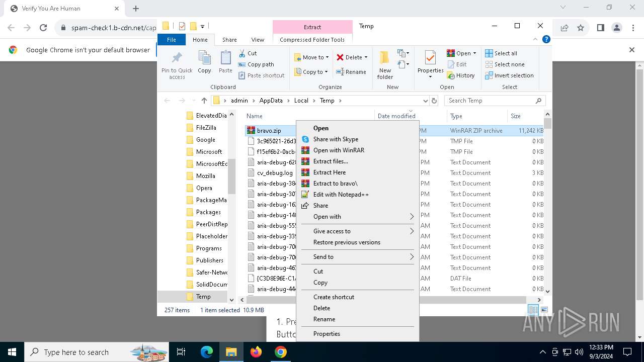Expand the address bar history dropdown
644x362 pixels.
(426, 101)
